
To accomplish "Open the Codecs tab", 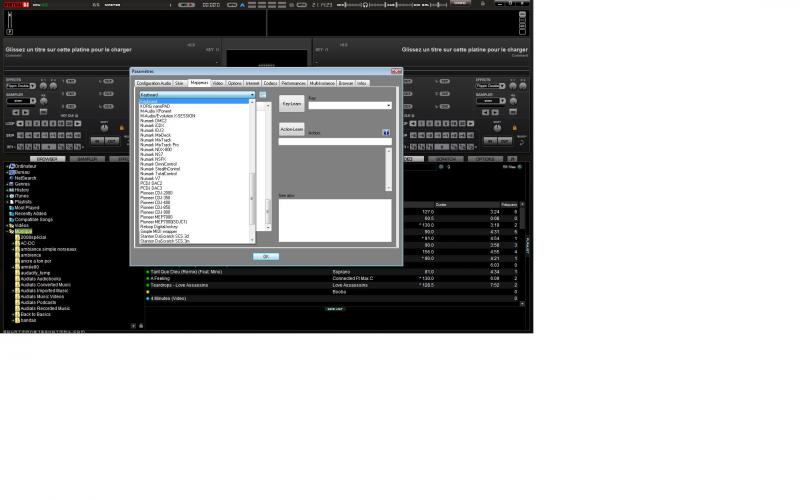I will pos(270,83).
